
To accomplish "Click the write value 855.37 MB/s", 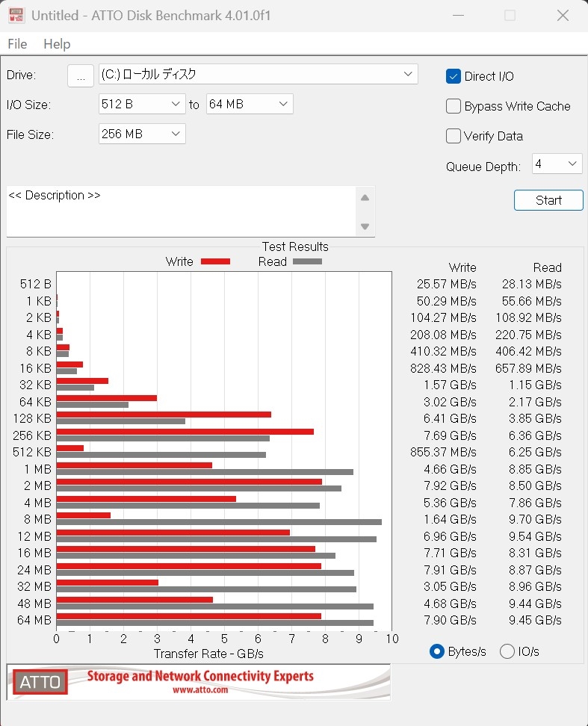I will click(x=443, y=453).
